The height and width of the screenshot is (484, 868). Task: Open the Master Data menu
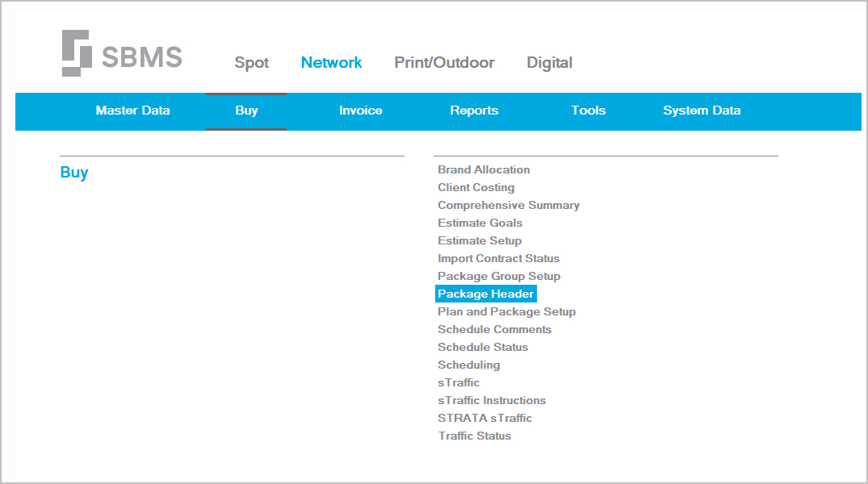click(x=132, y=111)
